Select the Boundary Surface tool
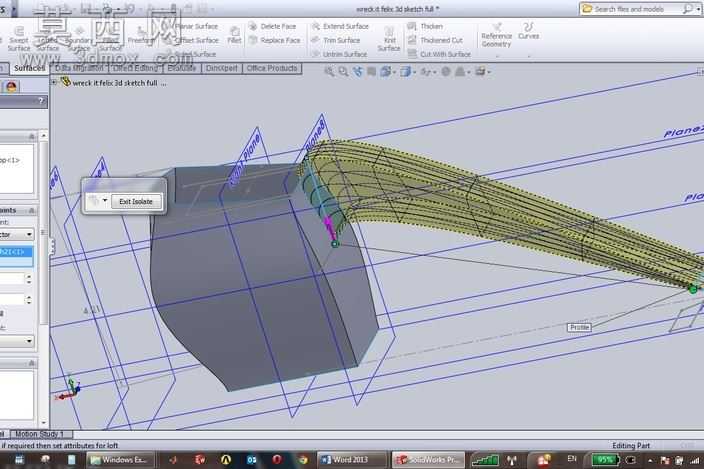This screenshot has height=469, width=704. [x=79, y=39]
